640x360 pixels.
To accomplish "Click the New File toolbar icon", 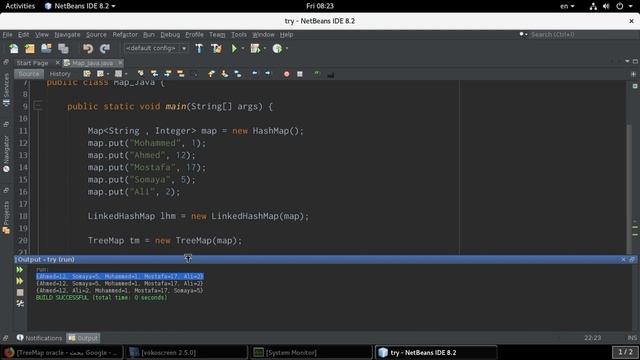I will 13,49.
